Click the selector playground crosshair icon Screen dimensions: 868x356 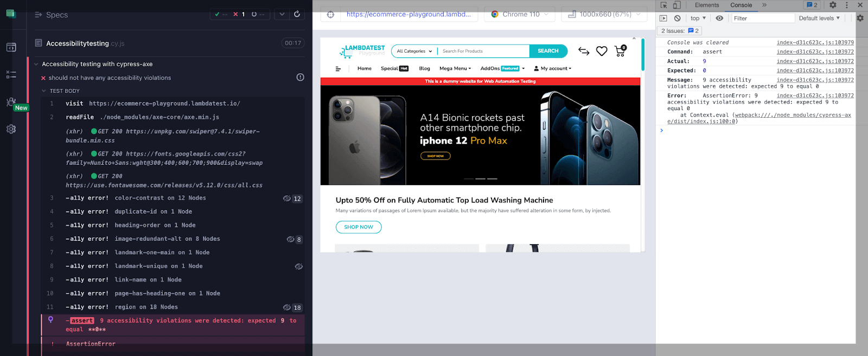pos(330,15)
